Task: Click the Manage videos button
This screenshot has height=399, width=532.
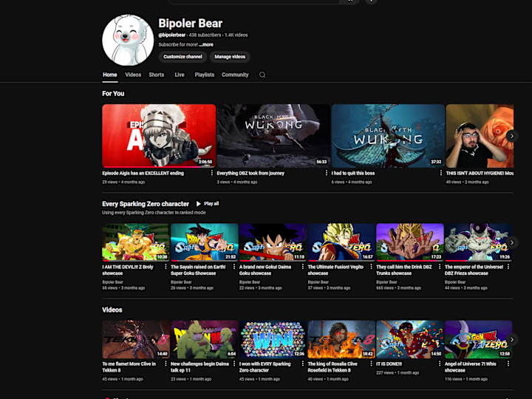Action: pyautogui.click(x=230, y=57)
